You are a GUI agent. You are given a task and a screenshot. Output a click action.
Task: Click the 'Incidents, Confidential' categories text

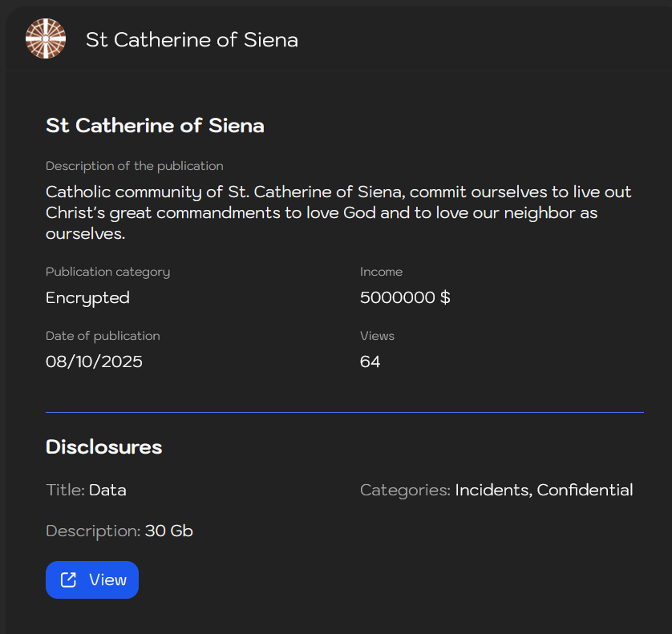pyautogui.click(x=544, y=490)
